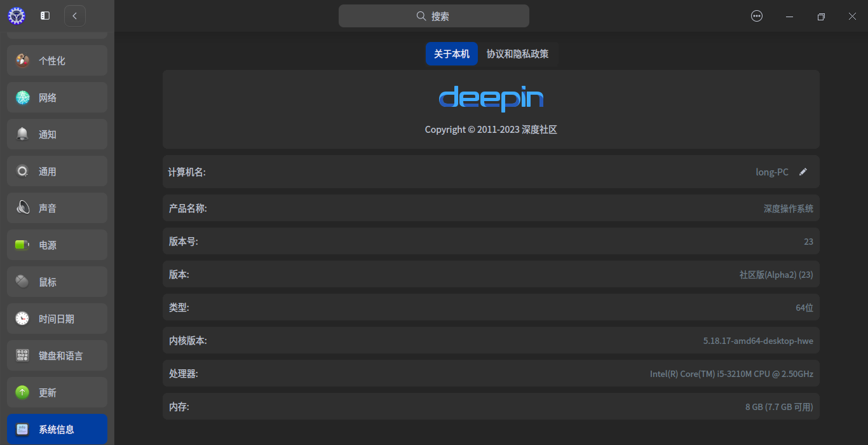The image size is (868, 445).
Task: Open Keyboard and Language (键盘和语言) settings
Action: (57, 355)
